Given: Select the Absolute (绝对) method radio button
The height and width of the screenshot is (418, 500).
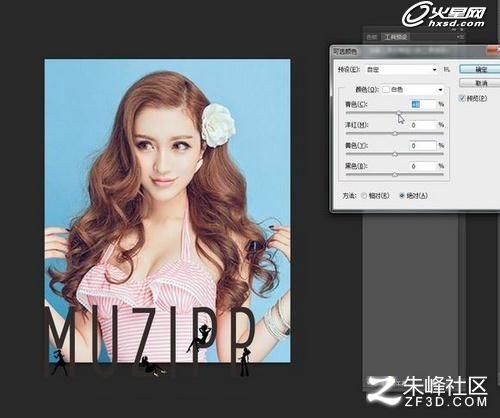Looking at the screenshot, I should (x=402, y=196).
